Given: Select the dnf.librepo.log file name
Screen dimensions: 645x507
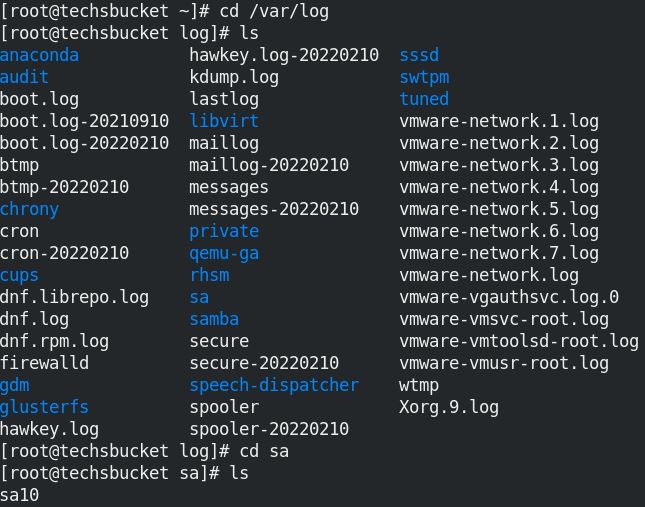Looking at the screenshot, I should pyautogui.click(x=74, y=297).
